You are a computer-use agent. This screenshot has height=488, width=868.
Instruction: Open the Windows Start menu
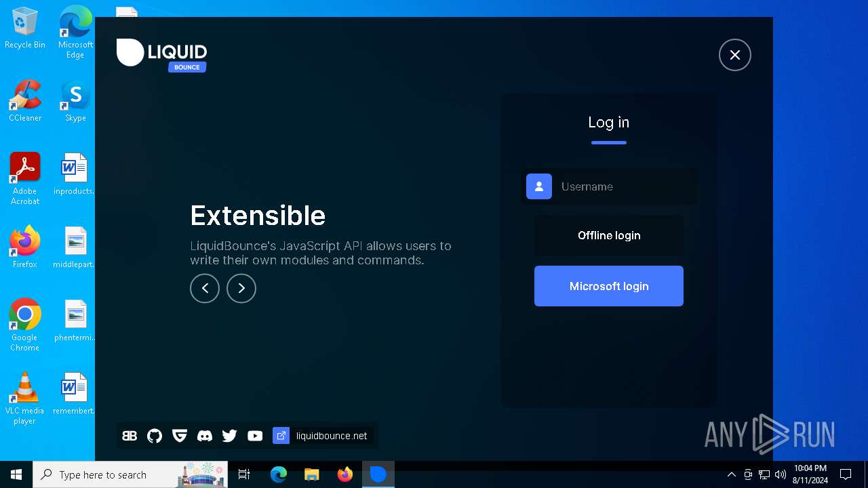coord(16,474)
